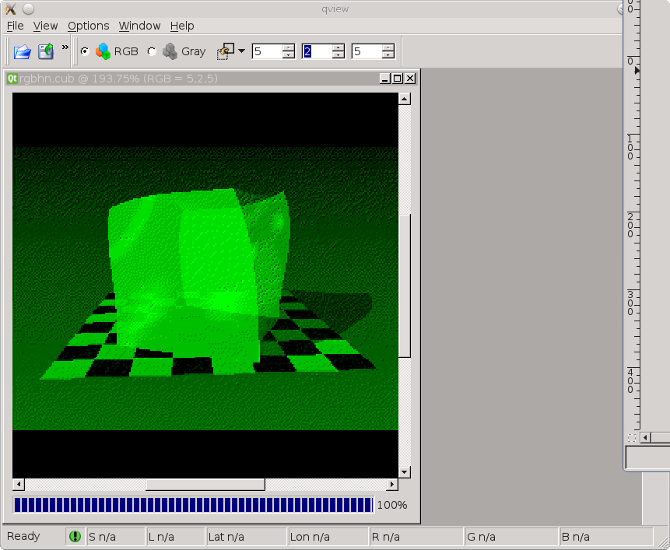Click the red band number field
The image size is (670, 550).
266,51
